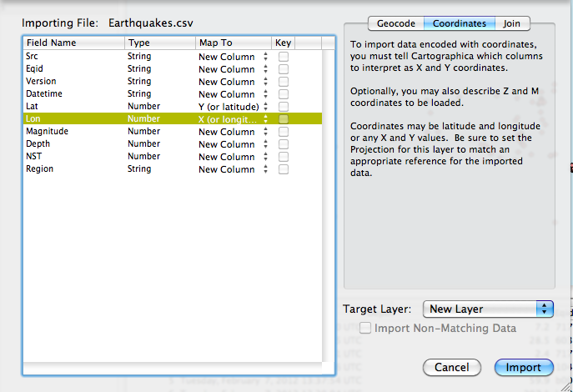This screenshot has height=392, width=573.
Task: Click the Import button
Action: [523, 368]
